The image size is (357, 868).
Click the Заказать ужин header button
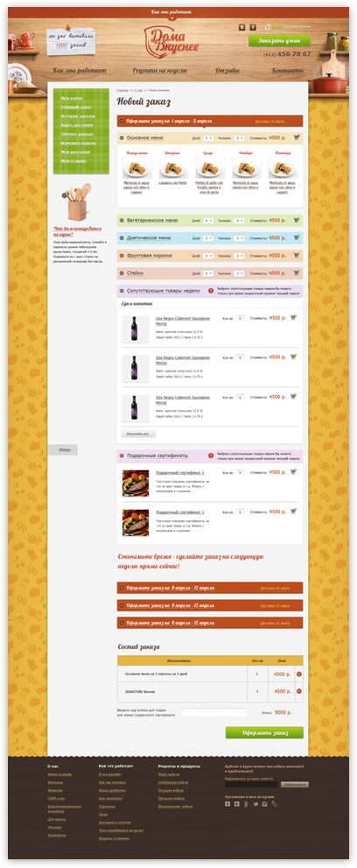pos(279,40)
